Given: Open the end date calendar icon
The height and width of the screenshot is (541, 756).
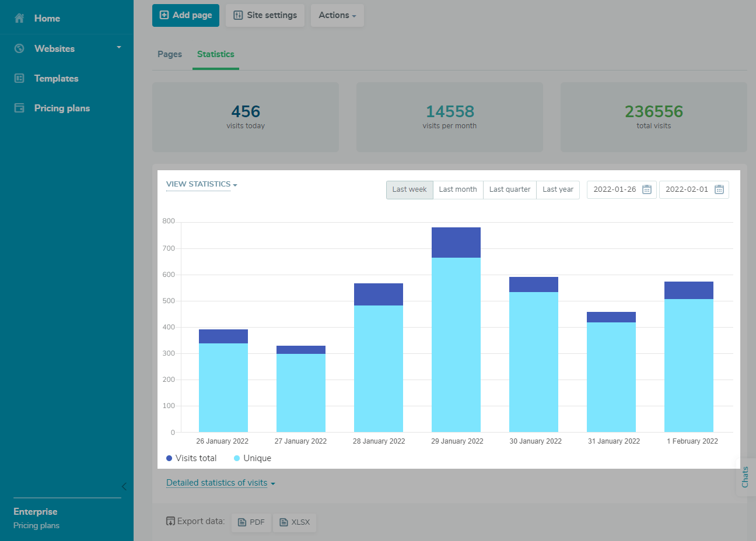Looking at the screenshot, I should (719, 189).
